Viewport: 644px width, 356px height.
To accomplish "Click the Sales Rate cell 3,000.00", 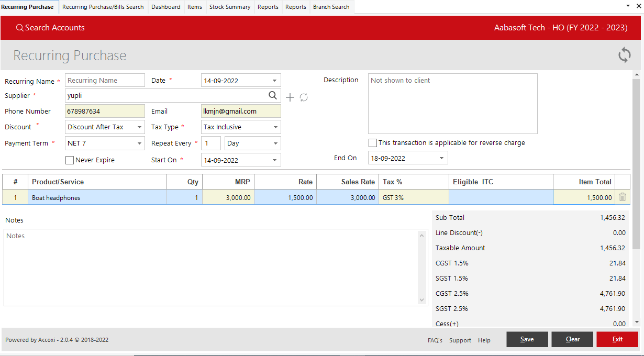I will tap(348, 197).
